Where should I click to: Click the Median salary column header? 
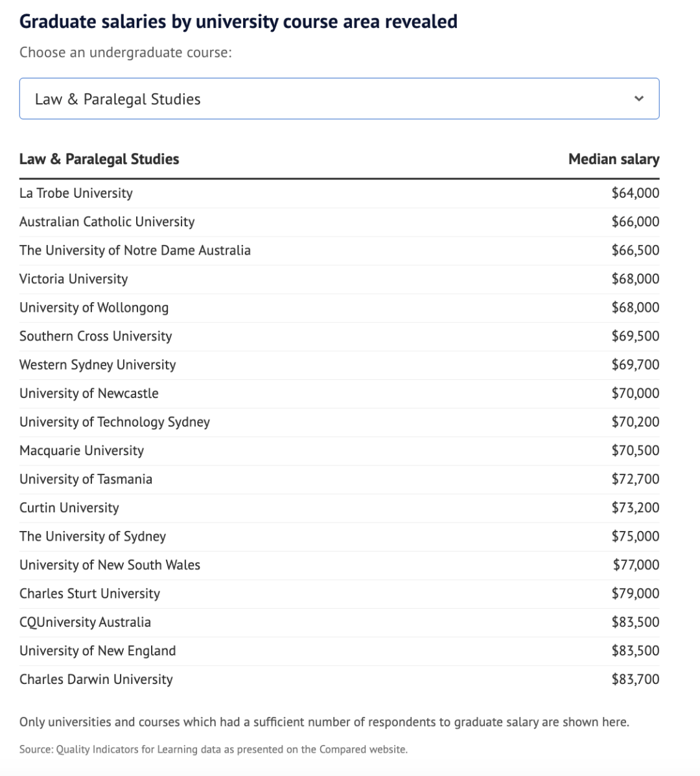click(x=613, y=159)
